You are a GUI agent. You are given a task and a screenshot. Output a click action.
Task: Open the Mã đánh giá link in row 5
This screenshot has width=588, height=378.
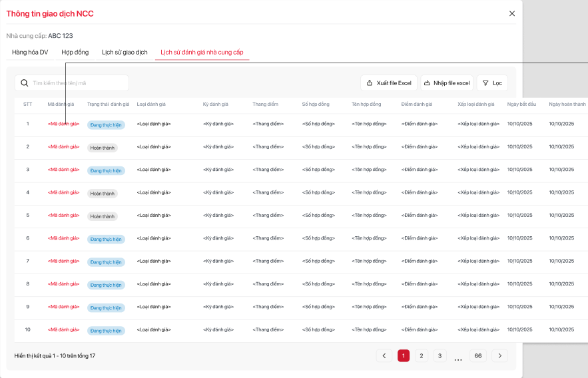pos(63,216)
